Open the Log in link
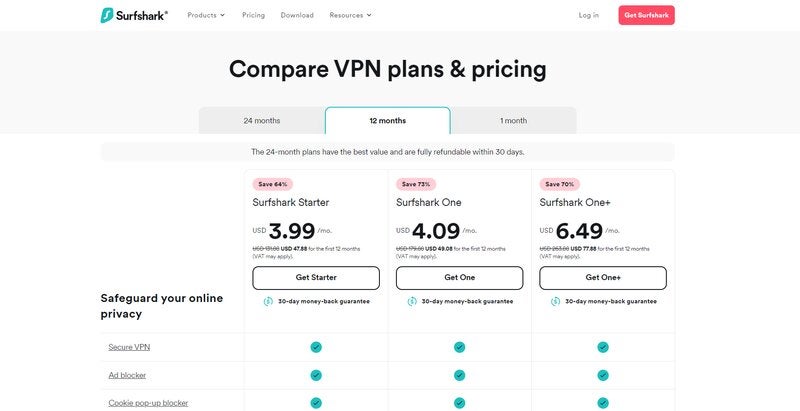Screen dimensions: 800x411 pos(589,15)
